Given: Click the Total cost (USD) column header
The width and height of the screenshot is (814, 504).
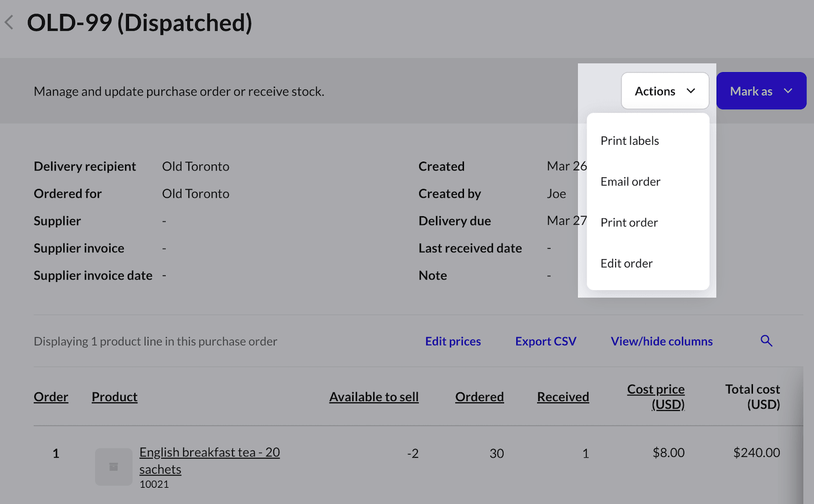Looking at the screenshot, I should tap(752, 396).
